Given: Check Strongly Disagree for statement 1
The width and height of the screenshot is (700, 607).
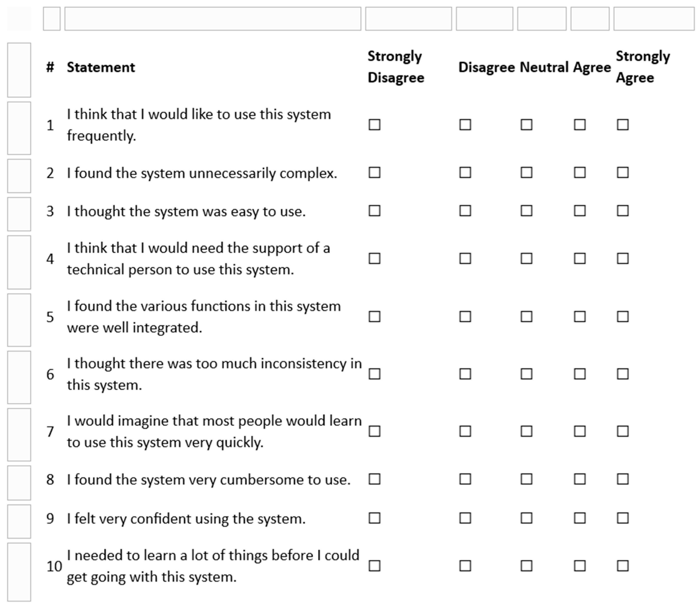Looking at the screenshot, I should (374, 125).
